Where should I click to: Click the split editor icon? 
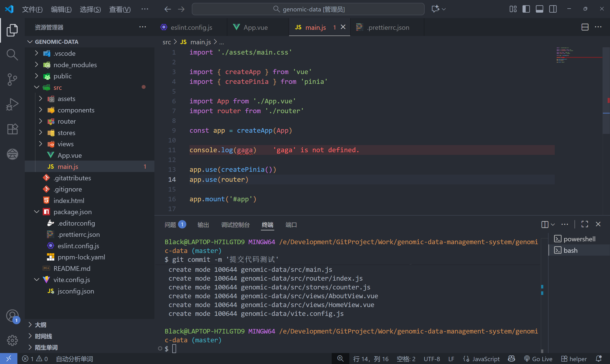585,27
